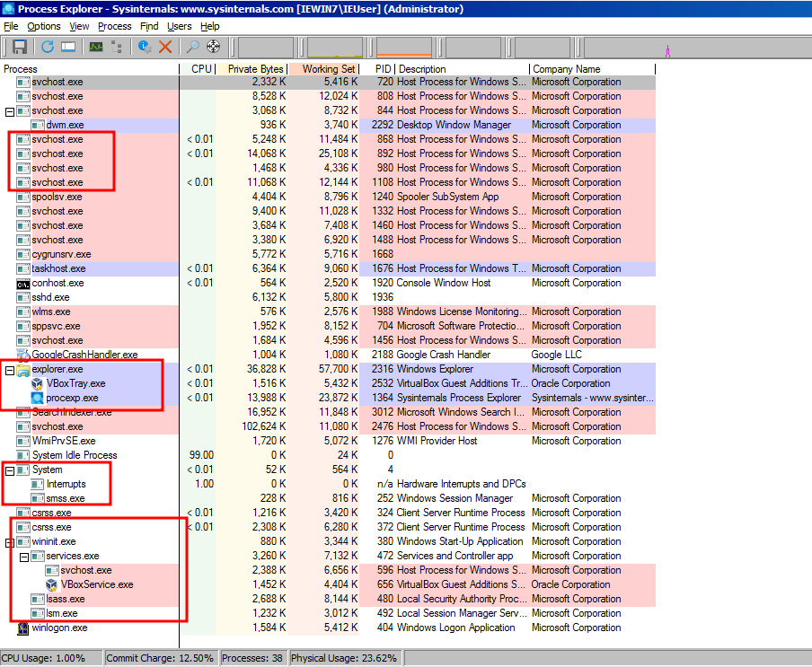Click the conhost.exe console icon
This screenshot has width=812, height=667.
coord(22,283)
